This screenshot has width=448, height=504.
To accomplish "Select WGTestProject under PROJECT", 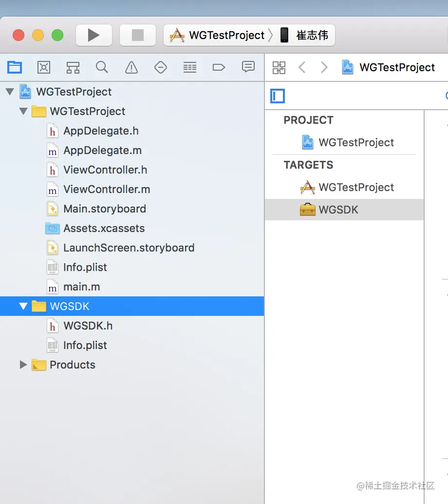I will coord(344,142).
